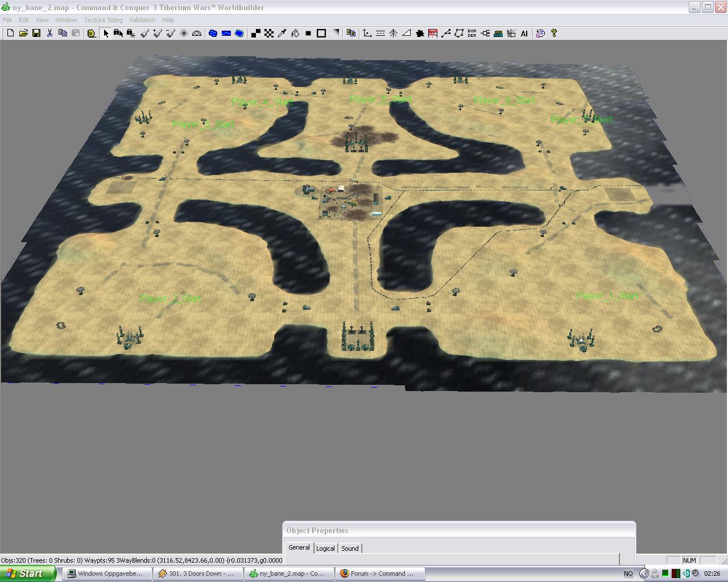The height and width of the screenshot is (582, 728).
Task: Select the checkerboard texture tool
Action: coord(269,34)
